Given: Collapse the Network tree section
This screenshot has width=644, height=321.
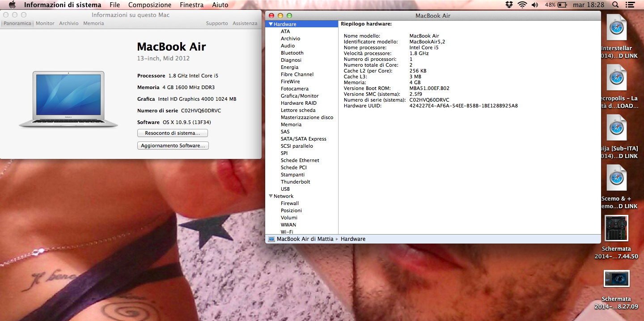Looking at the screenshot, I should pyautogui.click(x=271, y=196).
